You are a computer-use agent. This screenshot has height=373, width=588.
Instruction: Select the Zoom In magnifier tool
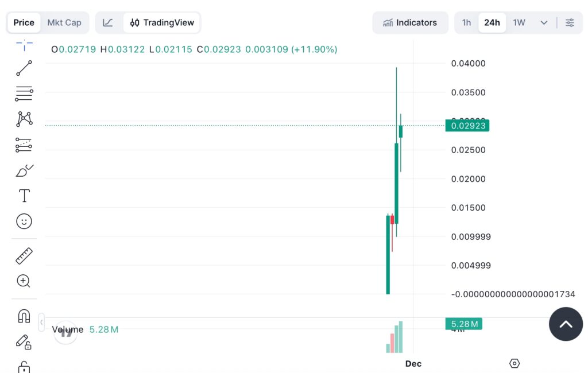[24, 281]
